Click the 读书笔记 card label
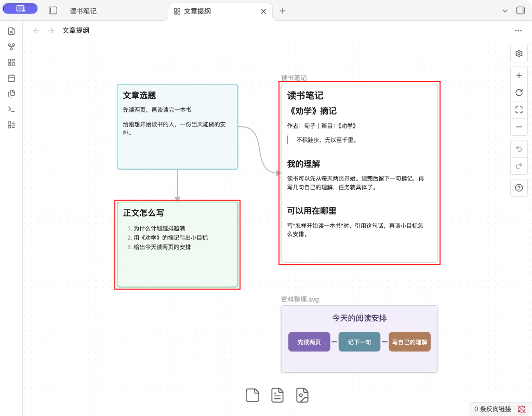This screenshot has width=532, height=416. pos(294,78)
